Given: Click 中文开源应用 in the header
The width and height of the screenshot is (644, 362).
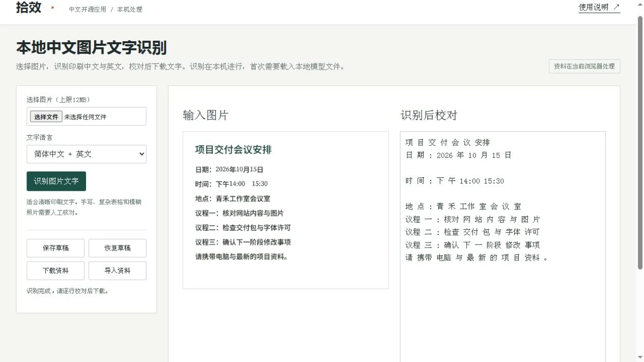Looking at the screenshot, I should (88, 10).
